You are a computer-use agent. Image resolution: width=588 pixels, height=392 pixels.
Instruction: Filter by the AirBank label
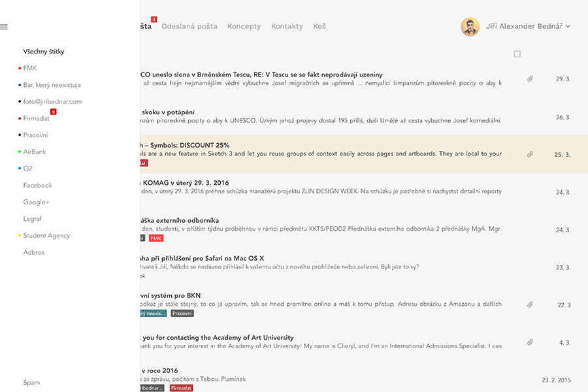pyautogui.click(x=35, y=152)
